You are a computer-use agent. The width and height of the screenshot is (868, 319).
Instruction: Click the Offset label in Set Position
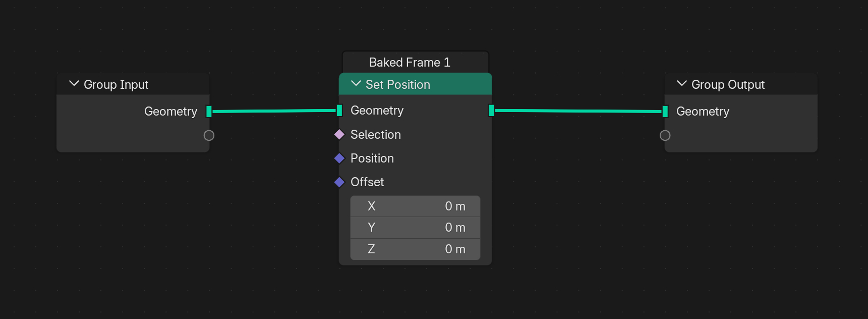[367, 182]
